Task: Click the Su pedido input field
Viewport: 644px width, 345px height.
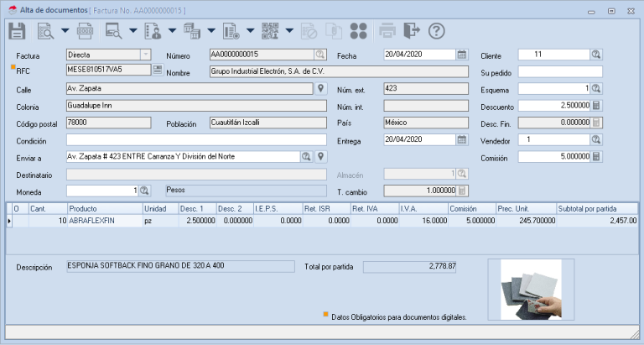Action: (x=560, y=72)
